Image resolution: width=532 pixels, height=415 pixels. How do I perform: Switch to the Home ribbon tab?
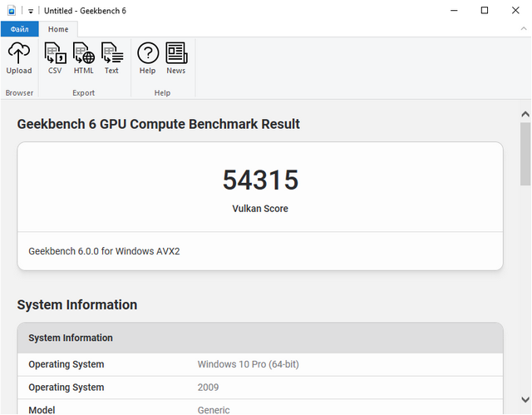pos(58,29)
